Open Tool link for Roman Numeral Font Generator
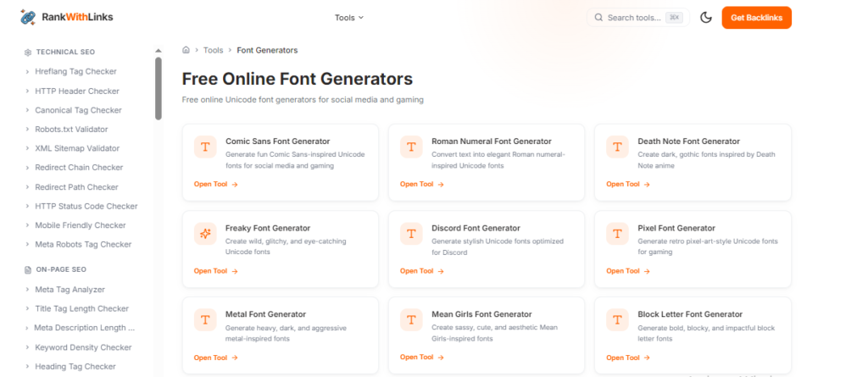 point(422,185)
